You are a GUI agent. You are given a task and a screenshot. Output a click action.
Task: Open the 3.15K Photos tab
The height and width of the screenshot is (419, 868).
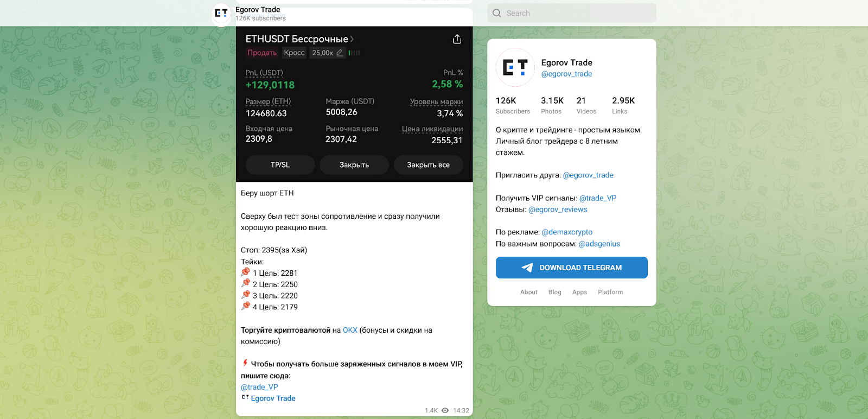[552, 105]
